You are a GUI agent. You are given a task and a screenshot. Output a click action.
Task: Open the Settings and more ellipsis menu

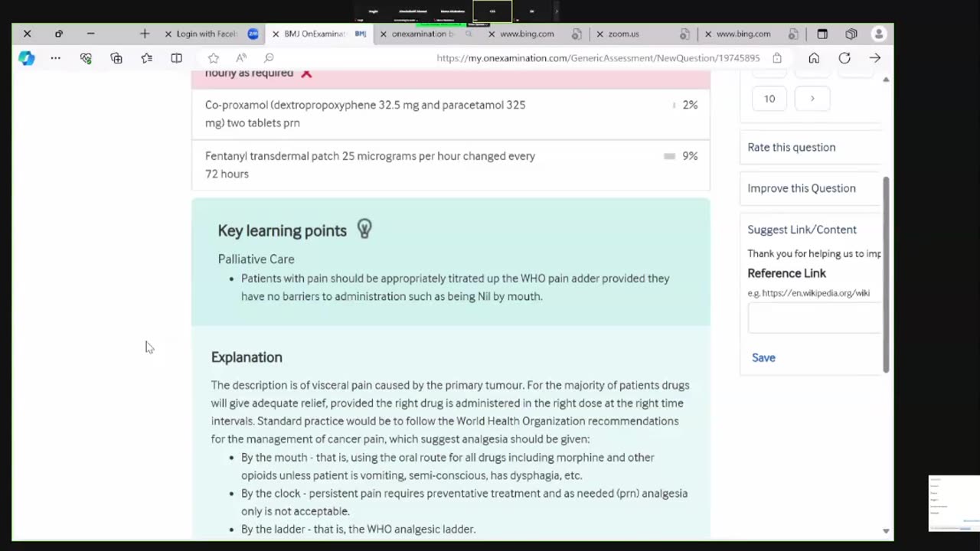point(55,58)
